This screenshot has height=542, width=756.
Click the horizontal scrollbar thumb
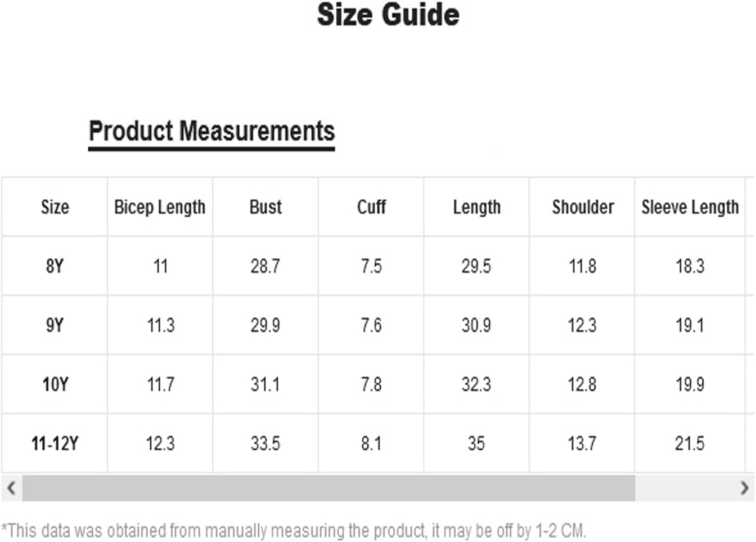click(x=328, y=487)
